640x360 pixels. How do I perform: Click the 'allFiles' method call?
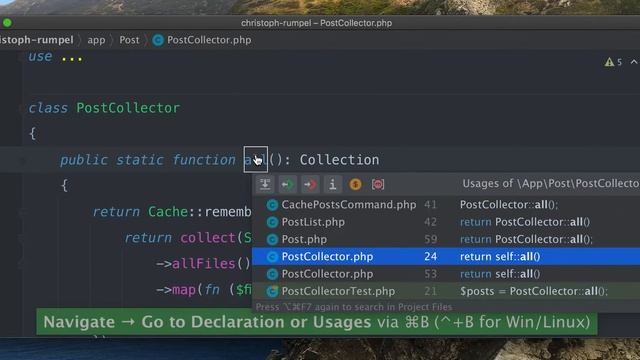pos(204,264)
